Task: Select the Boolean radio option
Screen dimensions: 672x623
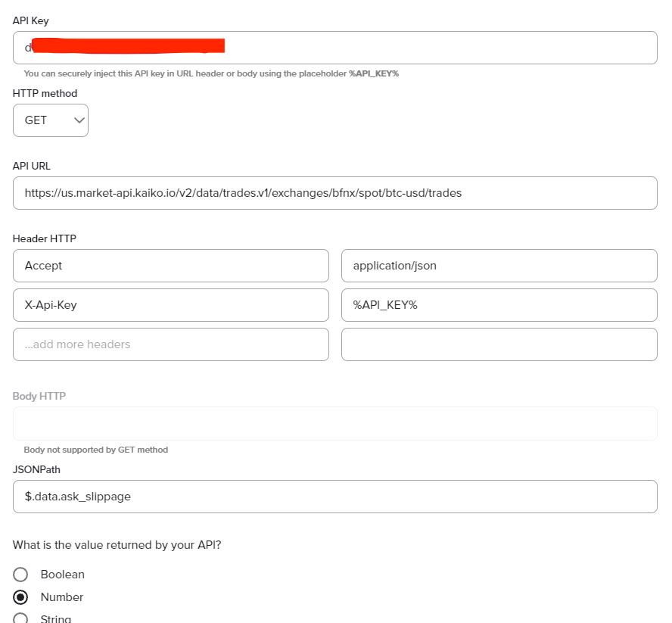Action: (20, 575)
